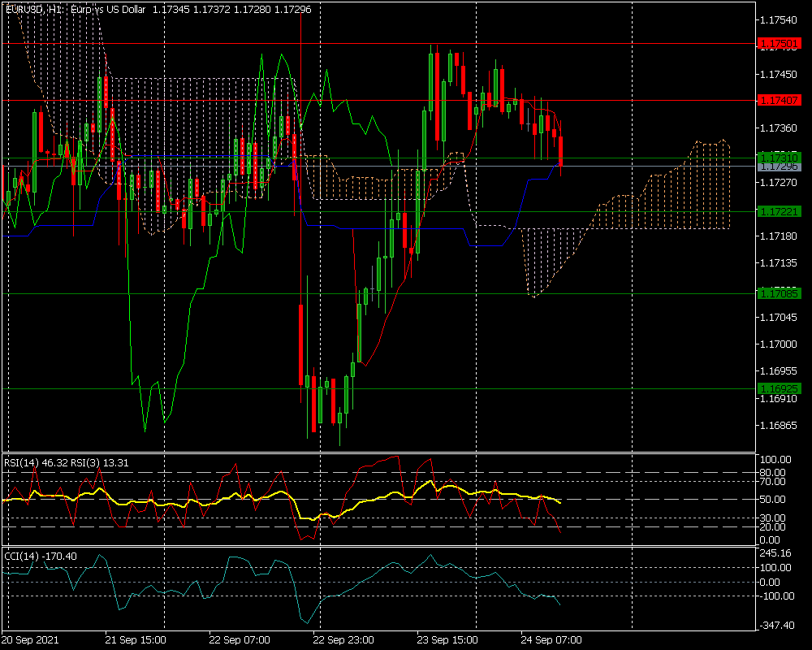The width and height of the screenshot is (812, 650).
Task: Click the 20 Sep 2021 date marker
Action: point(31,639)
